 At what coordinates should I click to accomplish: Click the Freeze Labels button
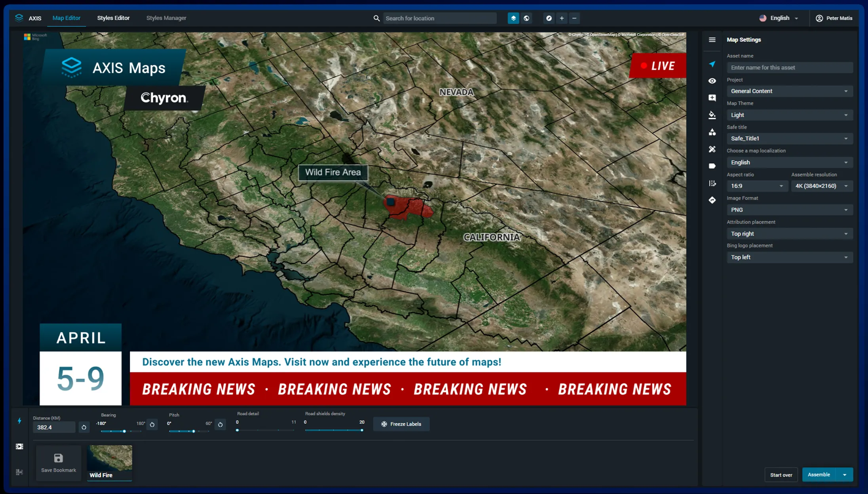coord(401,424)
